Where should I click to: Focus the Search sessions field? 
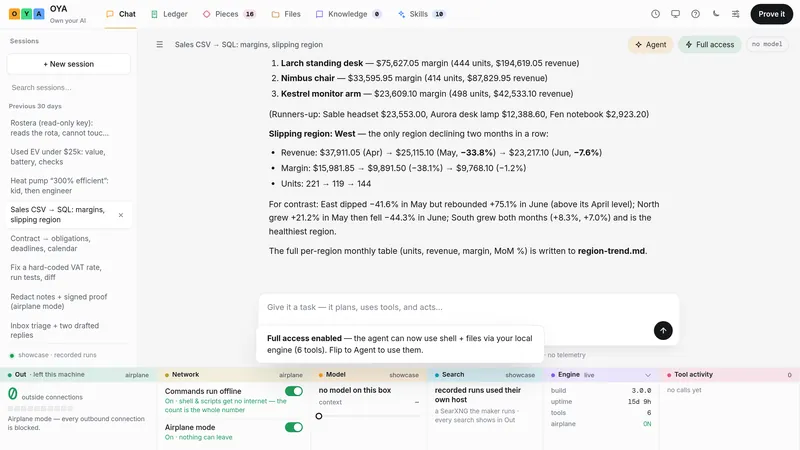(x=68, y=88)
